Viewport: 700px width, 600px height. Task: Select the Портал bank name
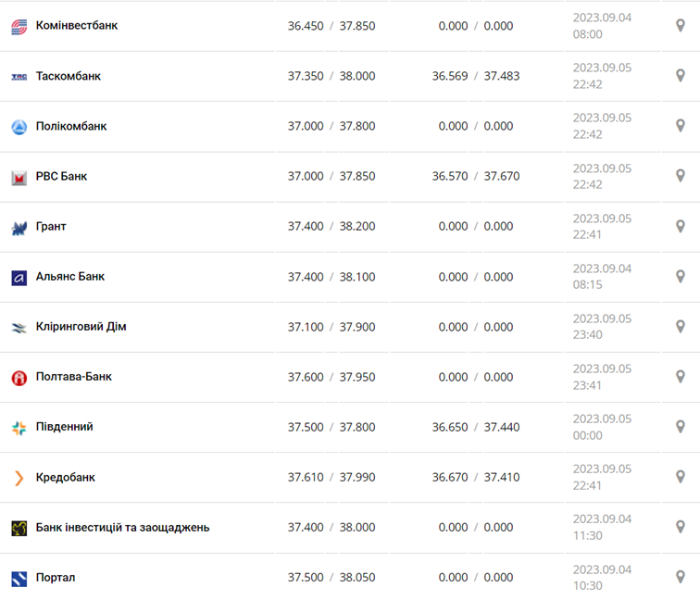point(56,578)
